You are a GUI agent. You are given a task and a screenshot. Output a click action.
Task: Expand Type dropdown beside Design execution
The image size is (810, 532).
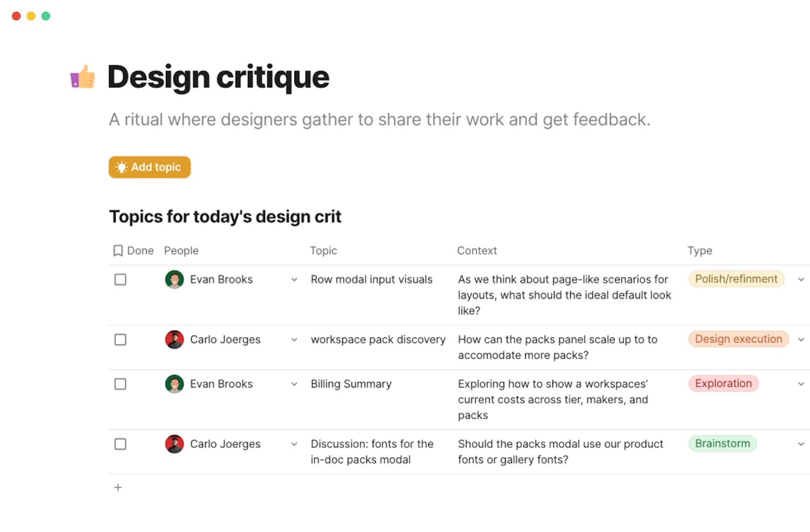[801, 340]
